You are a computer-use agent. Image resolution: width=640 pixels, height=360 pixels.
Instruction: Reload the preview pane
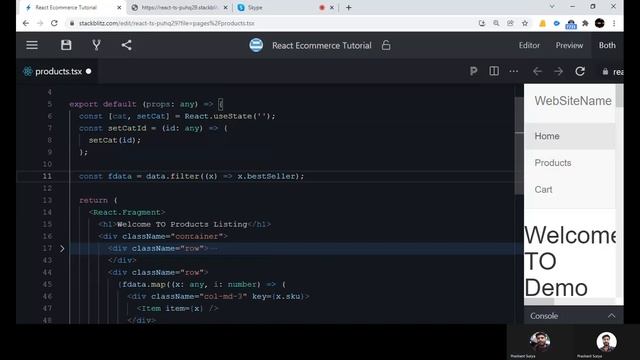point(580,71)
